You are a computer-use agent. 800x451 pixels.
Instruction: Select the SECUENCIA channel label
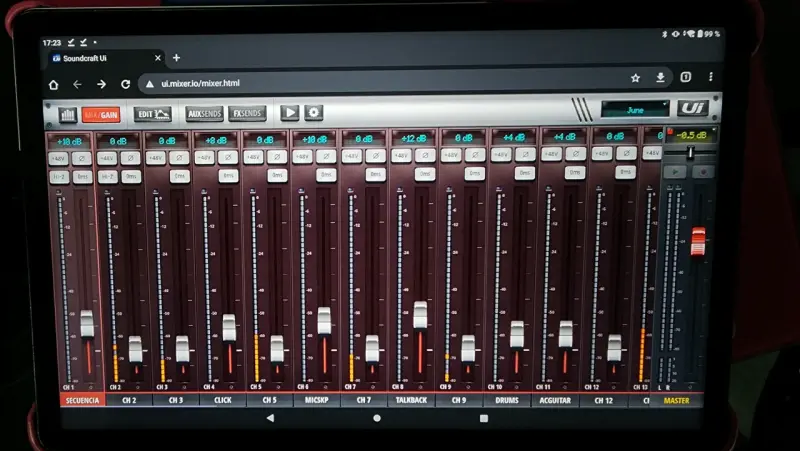[82, 400]
